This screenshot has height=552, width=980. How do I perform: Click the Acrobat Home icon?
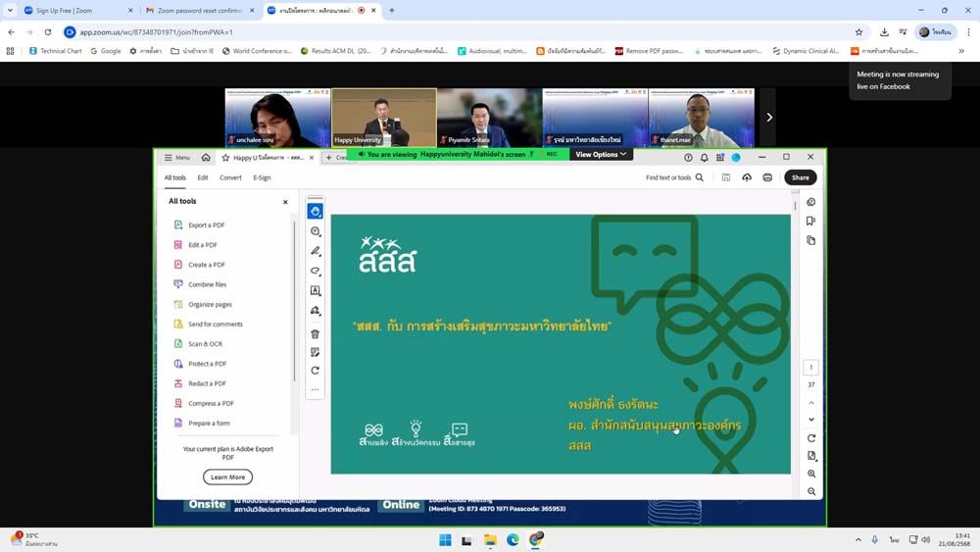tap(206, 158)
